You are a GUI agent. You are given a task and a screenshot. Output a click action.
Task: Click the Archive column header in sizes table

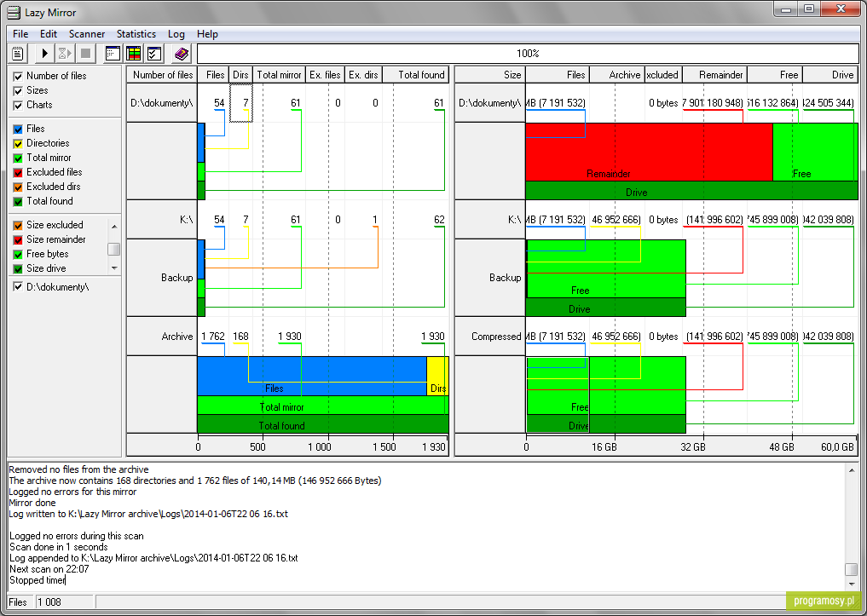(x=617, y=75)
